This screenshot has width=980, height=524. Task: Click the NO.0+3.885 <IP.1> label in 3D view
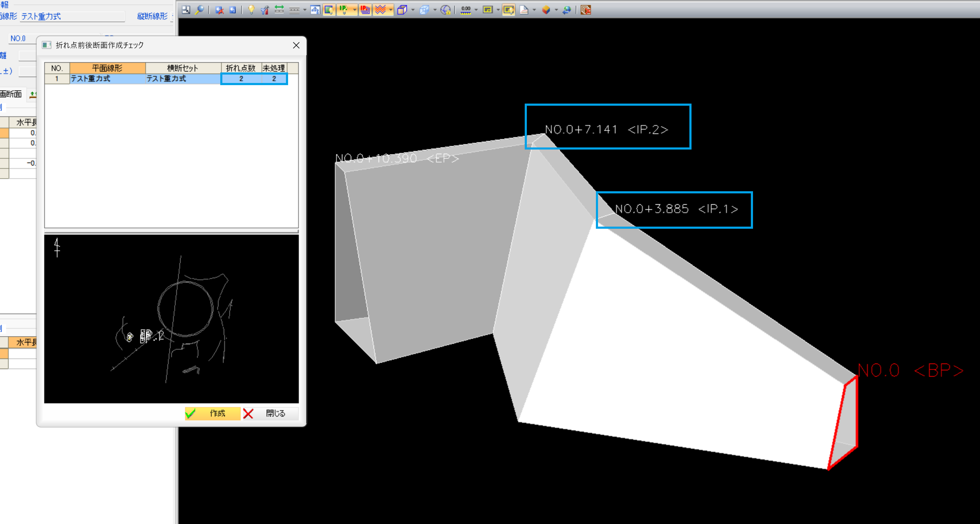pyautogui.click(x=676, y=209)
